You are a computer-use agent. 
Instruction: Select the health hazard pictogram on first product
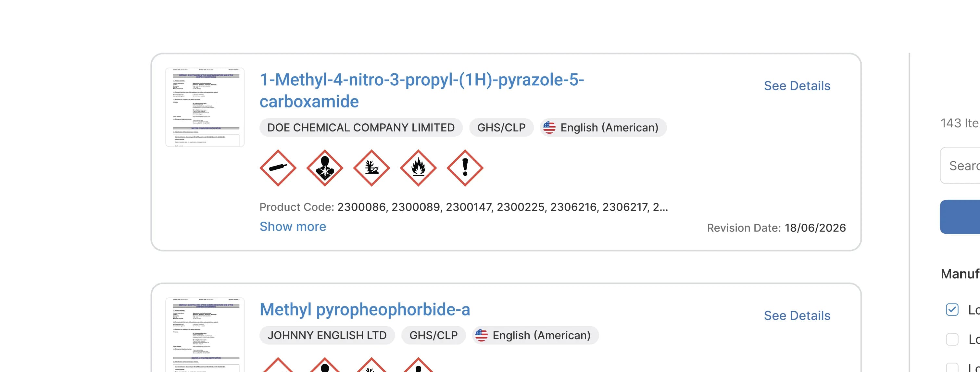324,167
